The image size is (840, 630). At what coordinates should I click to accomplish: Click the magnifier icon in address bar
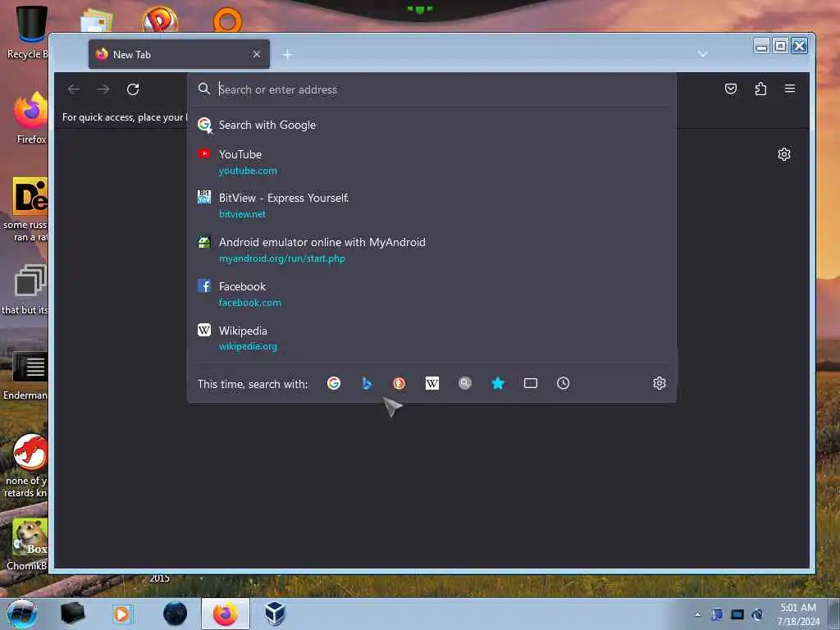pyautogui.click(x=204, y=89)
